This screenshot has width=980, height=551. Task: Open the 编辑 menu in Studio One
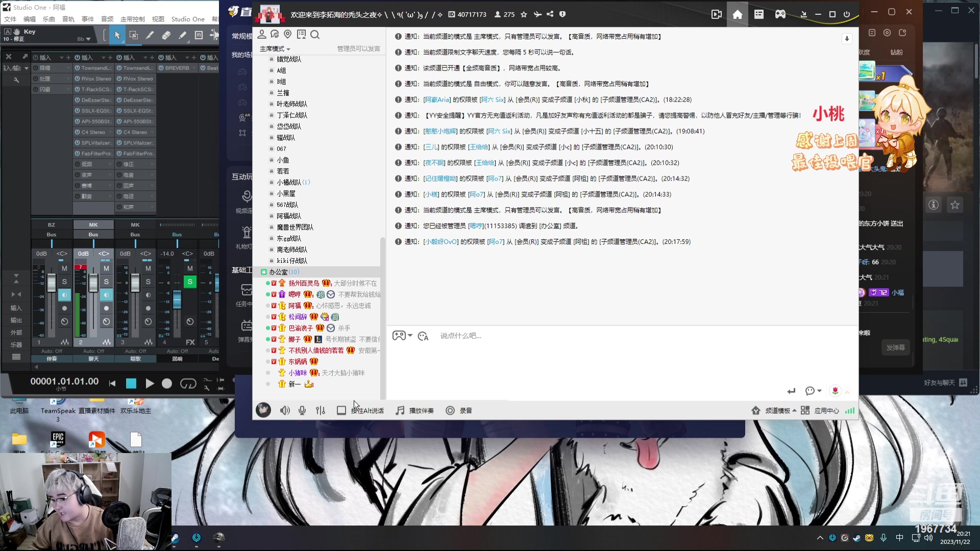(30, 19)
